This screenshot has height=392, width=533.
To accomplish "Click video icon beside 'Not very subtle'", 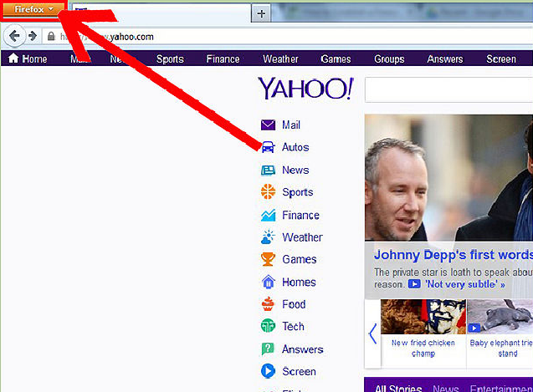I will [414, 283].
